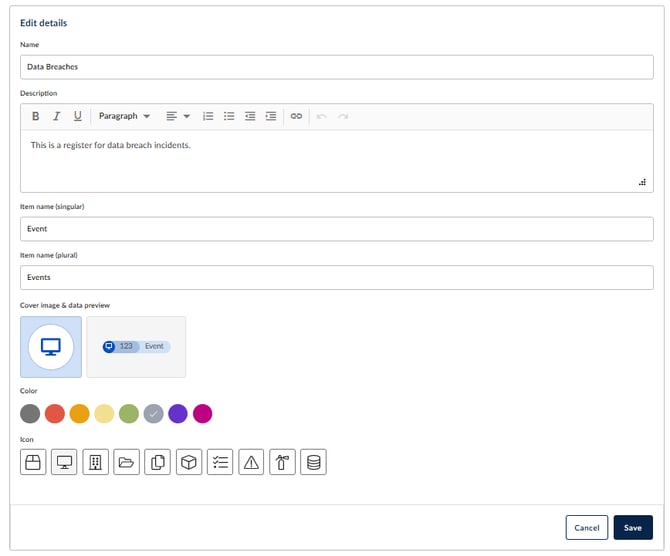Screen dimensions: 670x556
Task: Choose the 3D cube icon
Action: coord(189,462)
